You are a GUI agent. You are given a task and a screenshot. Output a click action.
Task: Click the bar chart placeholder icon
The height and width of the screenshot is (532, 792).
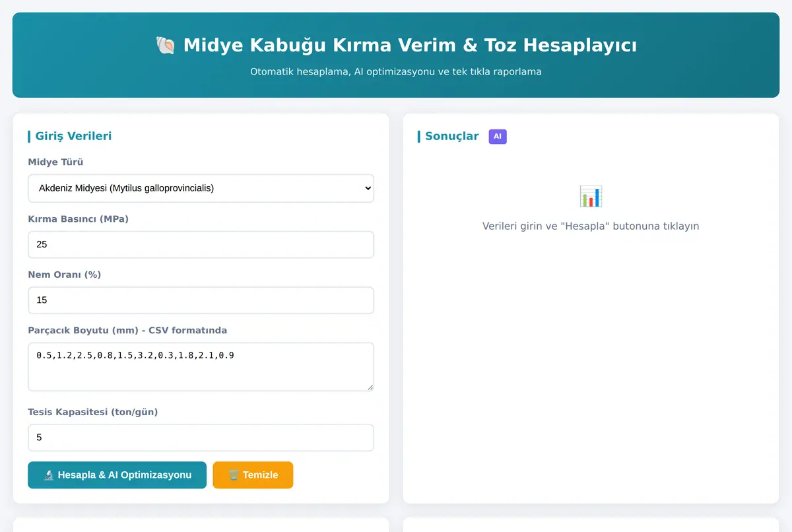click(591, 196)
